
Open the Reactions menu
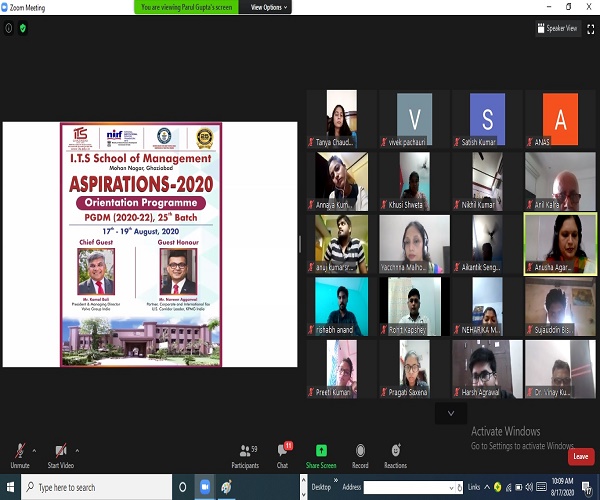click(396, 456)
